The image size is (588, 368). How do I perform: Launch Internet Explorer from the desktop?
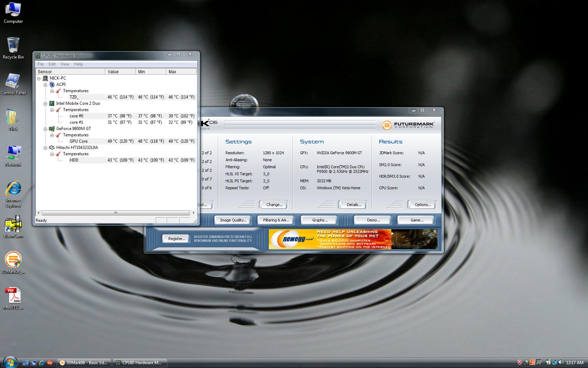[x=13, y=194]
